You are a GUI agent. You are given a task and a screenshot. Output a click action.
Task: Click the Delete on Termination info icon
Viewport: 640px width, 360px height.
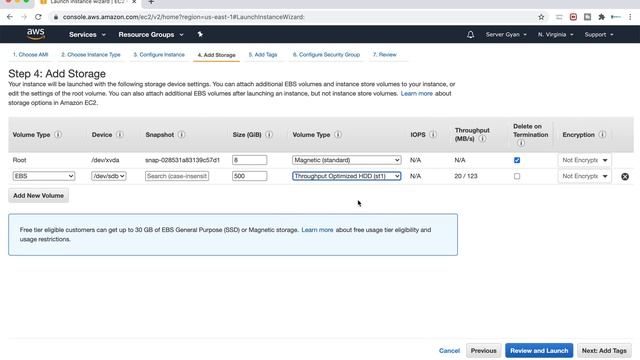coord(521,143)
